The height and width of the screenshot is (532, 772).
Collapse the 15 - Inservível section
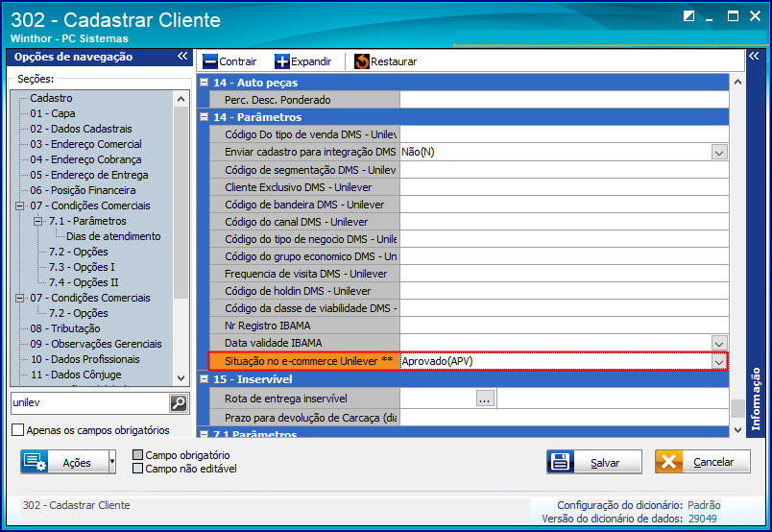click(204, 379)
